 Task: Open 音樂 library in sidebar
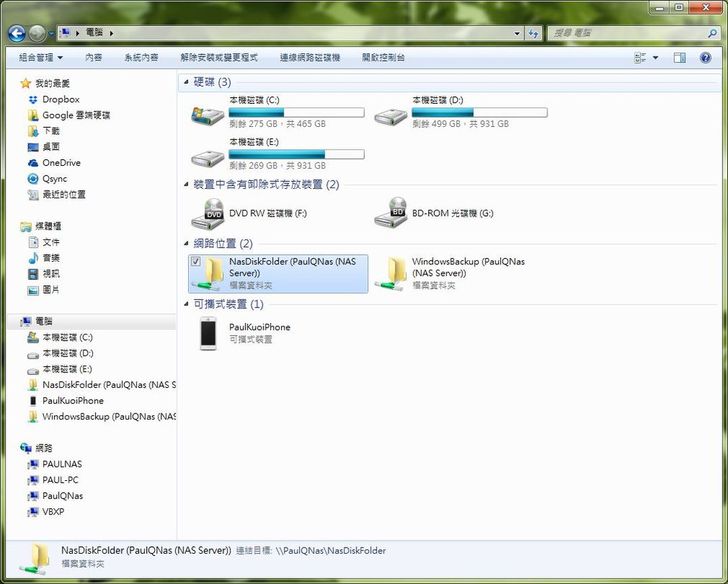[51, 258]
